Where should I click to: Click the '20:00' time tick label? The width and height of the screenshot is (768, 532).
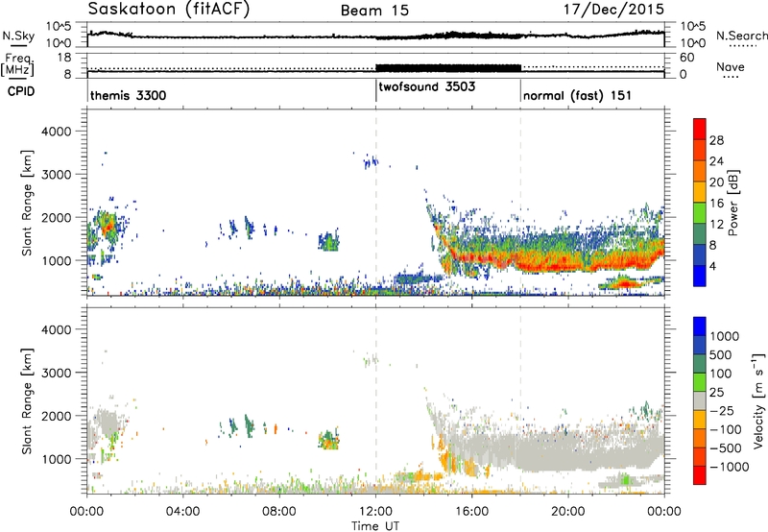pos(568,512)
